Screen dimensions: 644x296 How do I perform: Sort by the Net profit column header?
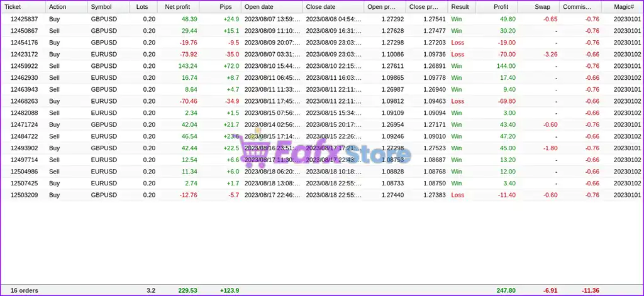click(x=178, y=7)
